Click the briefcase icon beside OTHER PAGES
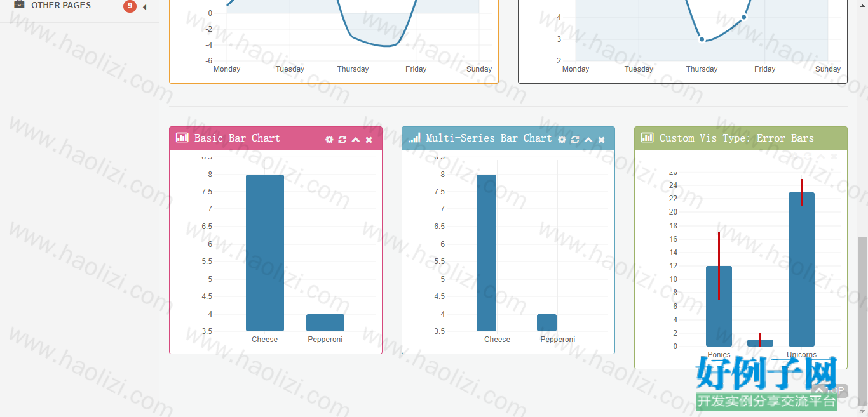 [20, 4]
